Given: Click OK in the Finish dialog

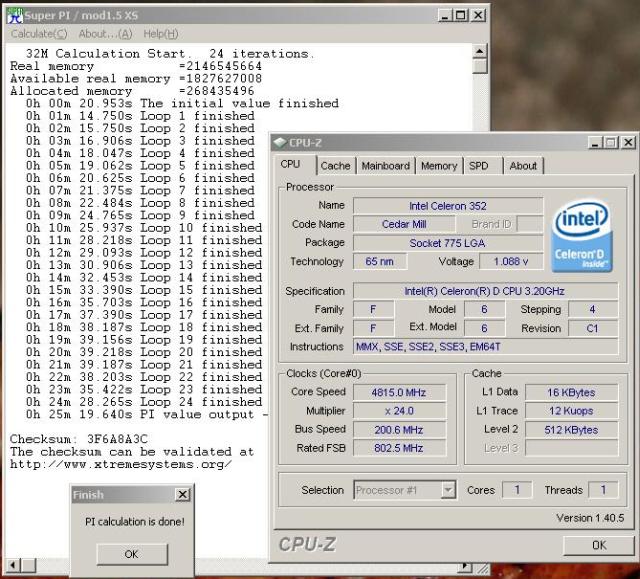Looking at the screenshot, I should pyautogui.click(x=132, y=554).
